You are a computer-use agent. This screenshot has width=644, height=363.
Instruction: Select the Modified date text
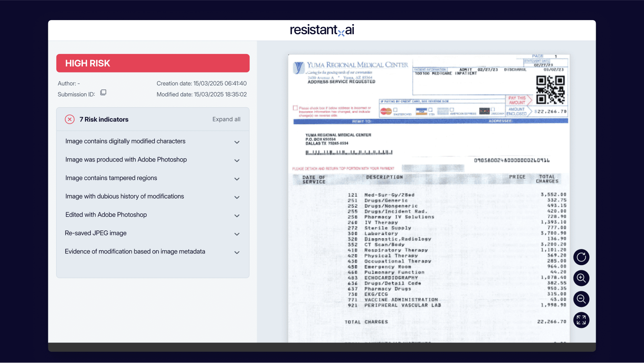coord(202,94)
